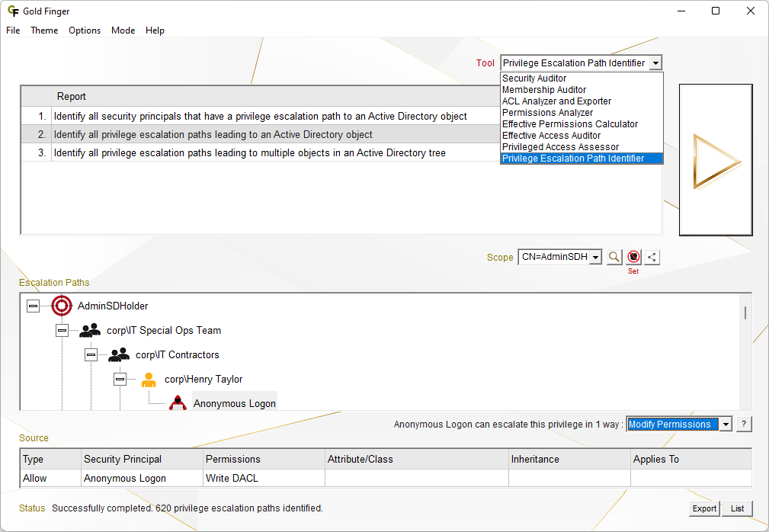Open the Tool dropdown arrow
The height and width of the screenshot is (532, 769).
[x=655, y=62]
